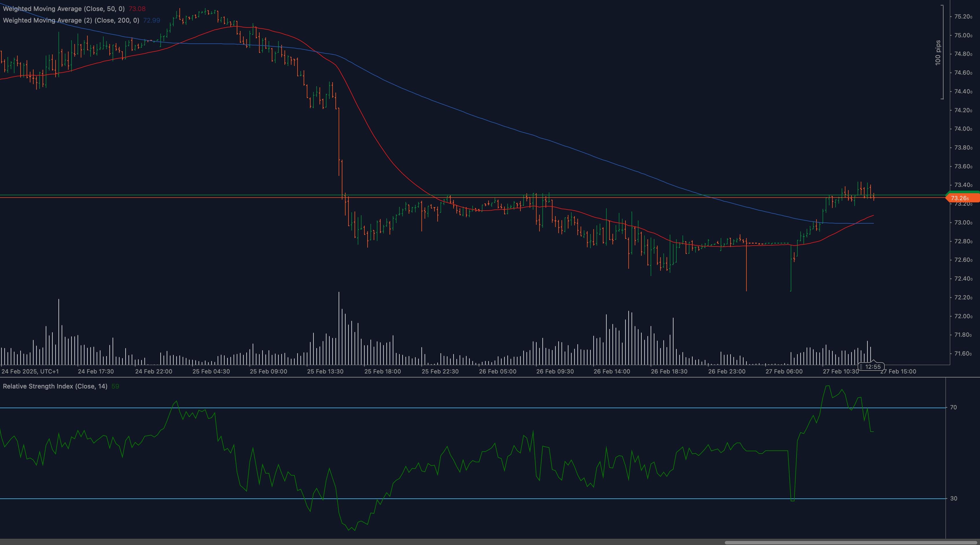Click the 72.40 price axis label

pos(963,279)
